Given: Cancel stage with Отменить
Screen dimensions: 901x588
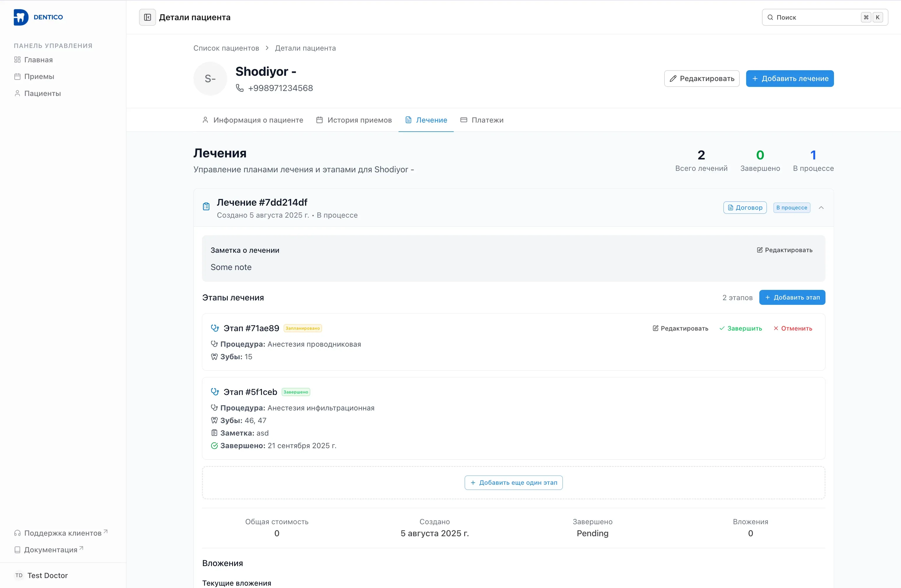Looking at the screenshot, I should (x=793, y=328).
